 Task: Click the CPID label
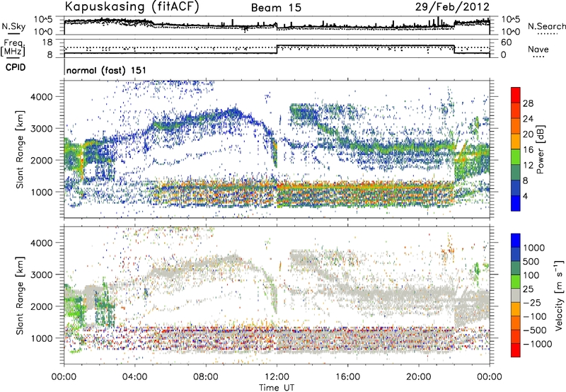(x=16, y=67)
